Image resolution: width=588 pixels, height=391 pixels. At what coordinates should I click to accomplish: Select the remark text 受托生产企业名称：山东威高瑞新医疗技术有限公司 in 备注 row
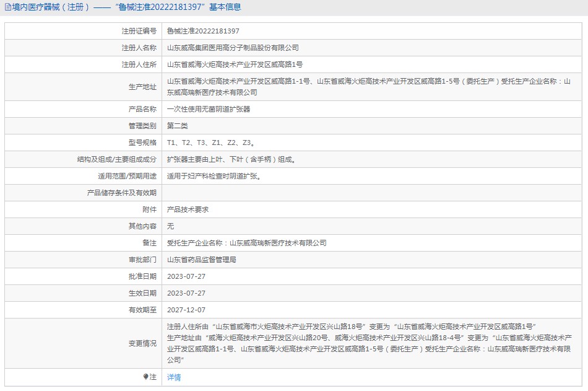pyautogui.click(x=247, y=243)
